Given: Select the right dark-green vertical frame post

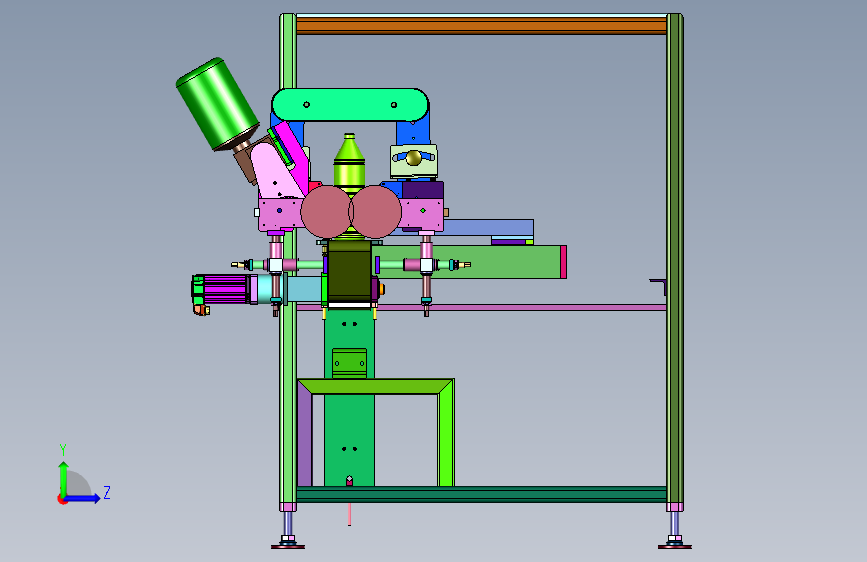Looking at the screenshot, I should point(675,259).
